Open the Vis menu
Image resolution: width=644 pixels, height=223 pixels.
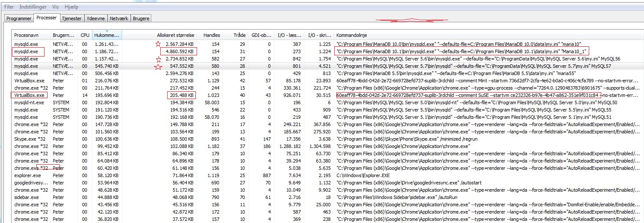point(56,7)
